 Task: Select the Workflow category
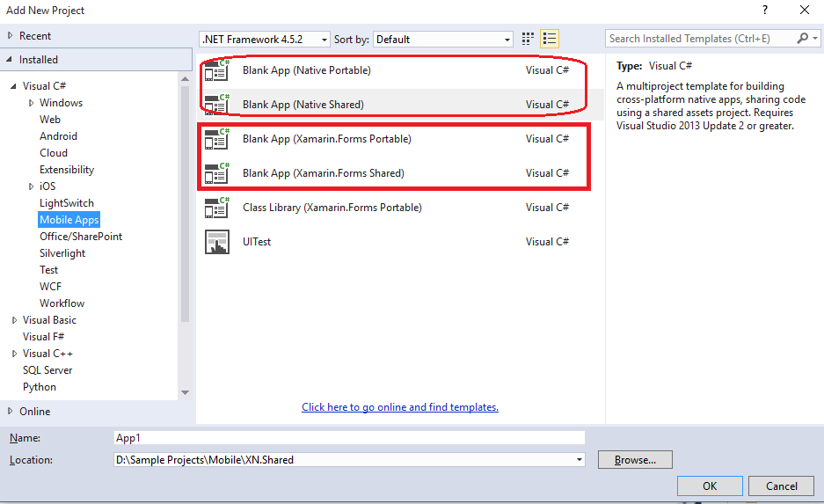[x=62, y=303]
